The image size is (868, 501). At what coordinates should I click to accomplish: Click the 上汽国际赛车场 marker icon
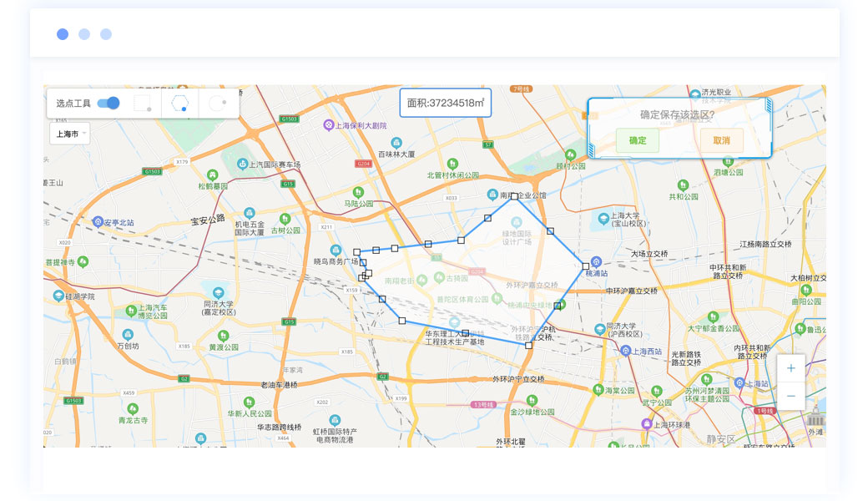coord(243,164)
